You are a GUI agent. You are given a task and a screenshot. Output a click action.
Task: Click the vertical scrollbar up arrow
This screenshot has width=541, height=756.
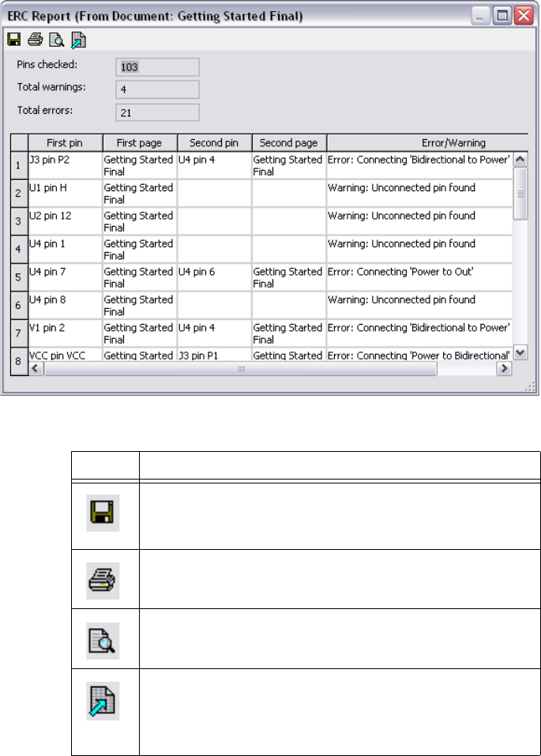[x=520, y=159]
